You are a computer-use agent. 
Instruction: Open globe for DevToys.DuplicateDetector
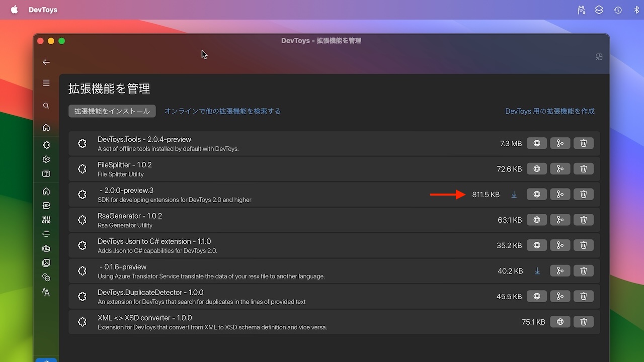[537, 297]
